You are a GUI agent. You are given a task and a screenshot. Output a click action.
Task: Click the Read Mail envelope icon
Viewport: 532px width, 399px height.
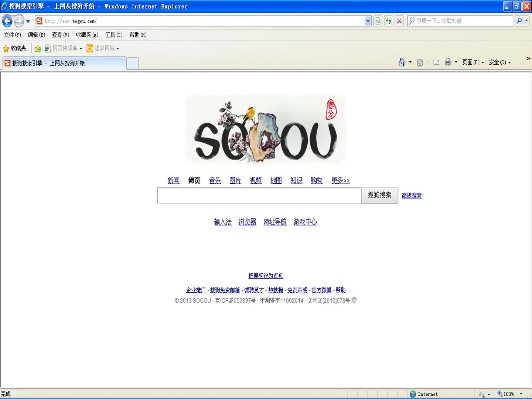[x=436, y=62]
